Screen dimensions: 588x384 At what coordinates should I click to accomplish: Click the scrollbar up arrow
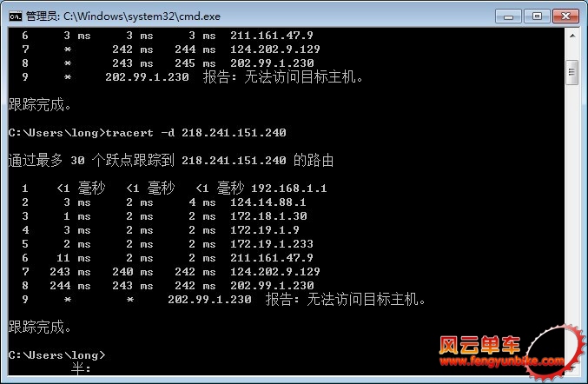pos(571,36)
